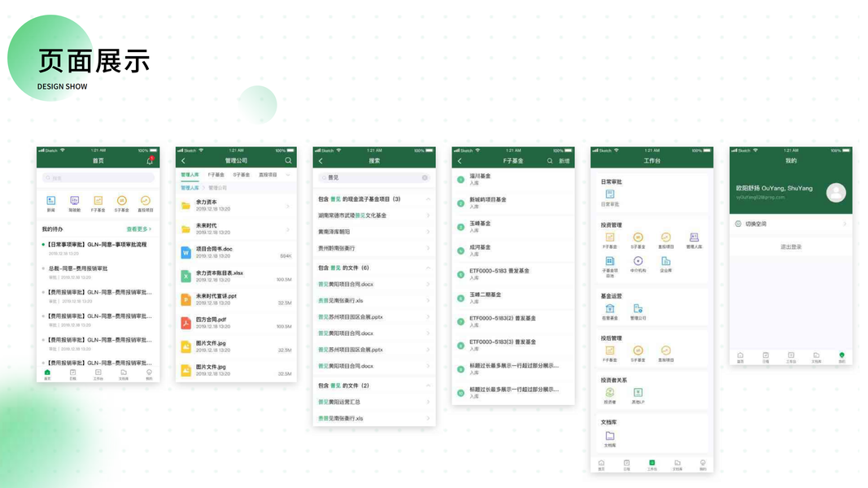Open the 余力资本账目表.xlsx file icon
The width and height of the screenshot is (868, 488).
(186, 276)
